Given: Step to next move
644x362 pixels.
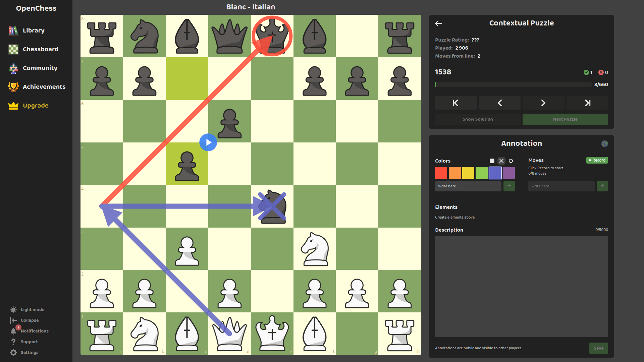Looking at the screenshot, I should click(x=543, y=103).
